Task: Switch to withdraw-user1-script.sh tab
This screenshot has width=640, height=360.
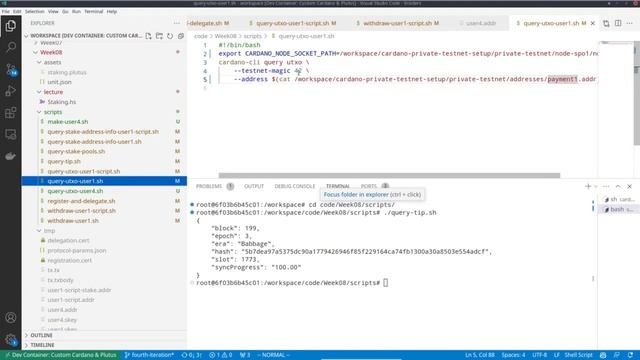Action: [397, 23]
